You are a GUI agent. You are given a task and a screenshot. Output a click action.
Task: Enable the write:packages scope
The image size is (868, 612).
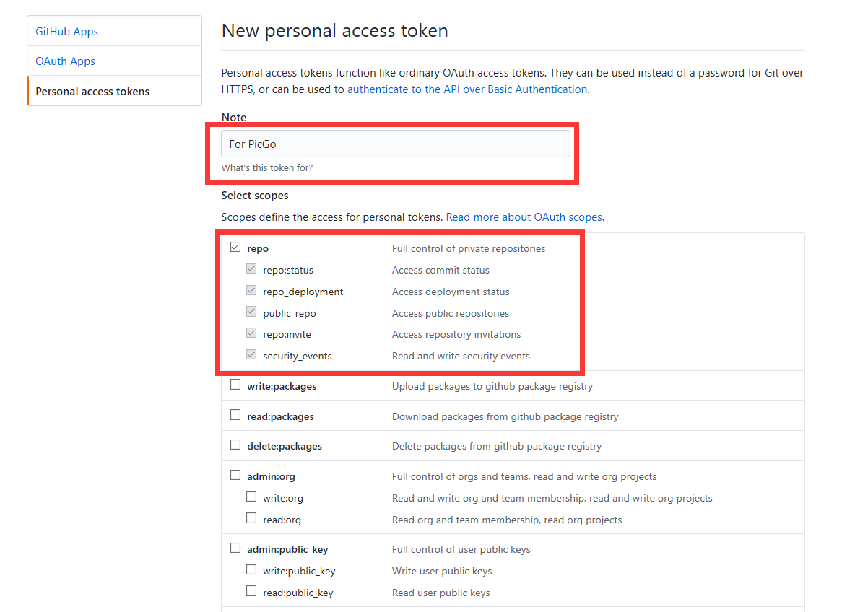tap(235, 385)
